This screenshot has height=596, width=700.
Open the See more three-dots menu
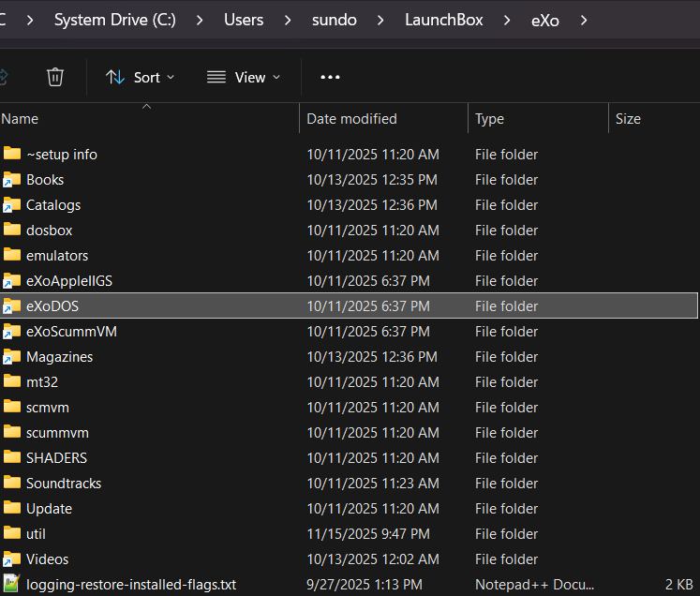330,77
